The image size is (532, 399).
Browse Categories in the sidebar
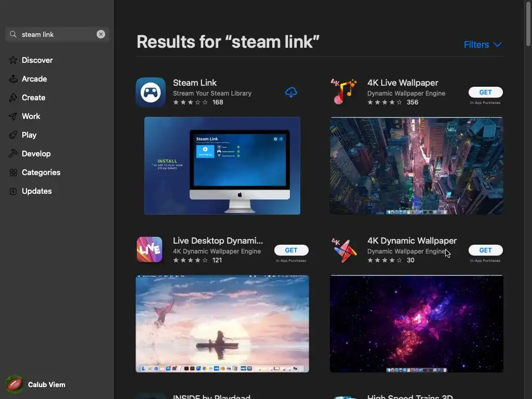coord(41,172)
